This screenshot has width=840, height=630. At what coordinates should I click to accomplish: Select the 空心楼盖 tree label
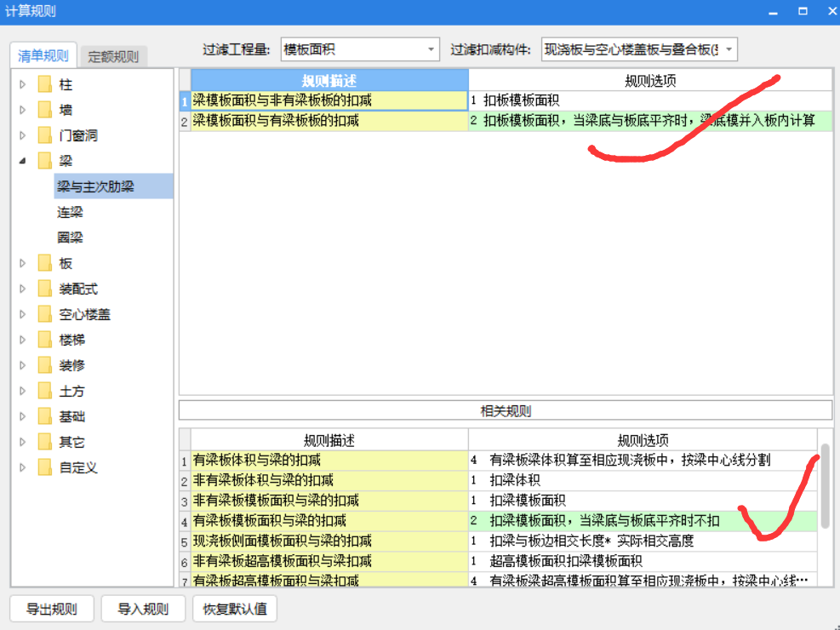pos(84,314)
